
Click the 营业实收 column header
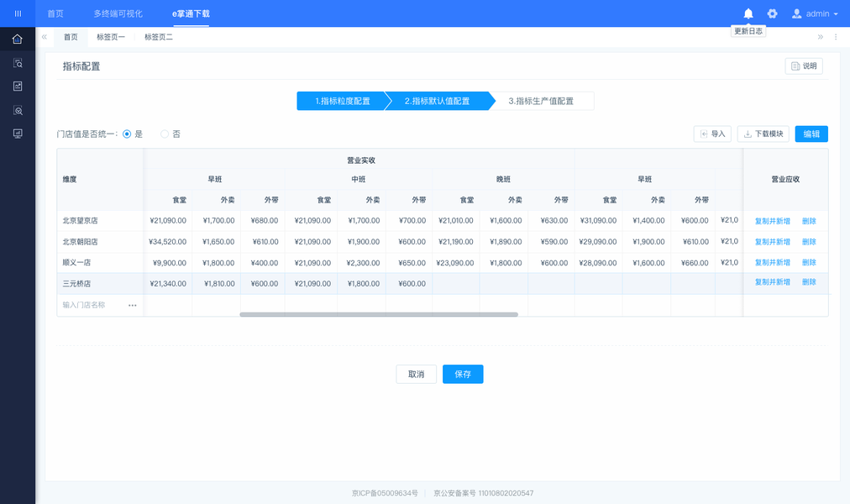pyautogui.click(x=361, y=160)
